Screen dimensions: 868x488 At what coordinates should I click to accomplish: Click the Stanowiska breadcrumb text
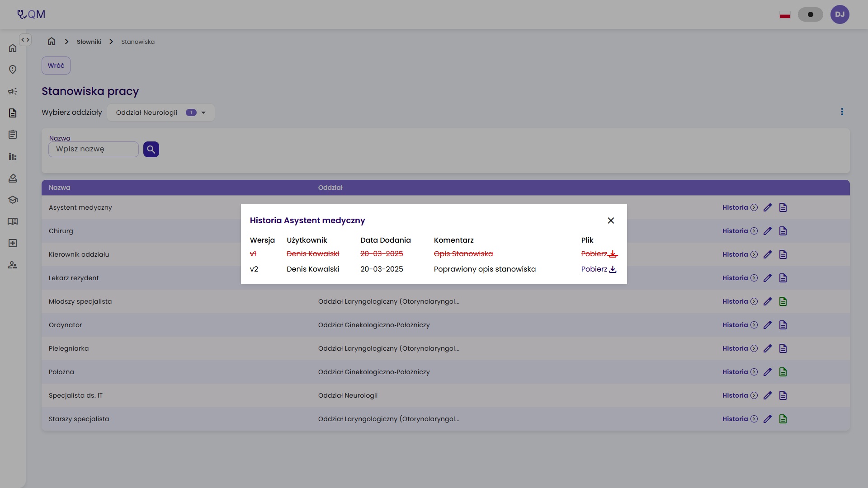click(138, 42)
